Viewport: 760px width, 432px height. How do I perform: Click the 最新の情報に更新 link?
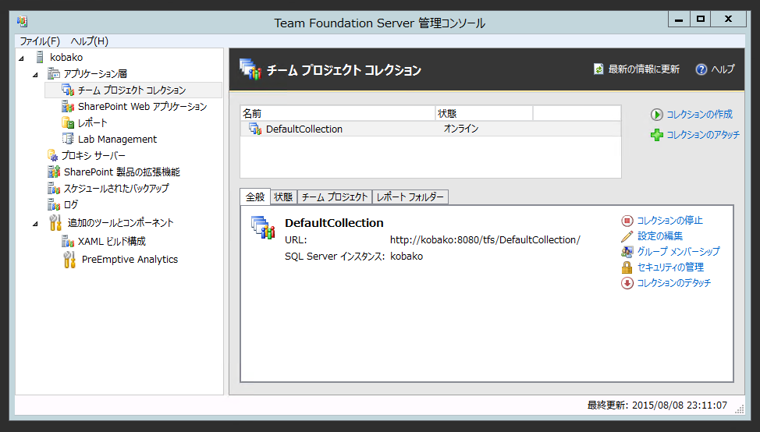coord(644,69)
